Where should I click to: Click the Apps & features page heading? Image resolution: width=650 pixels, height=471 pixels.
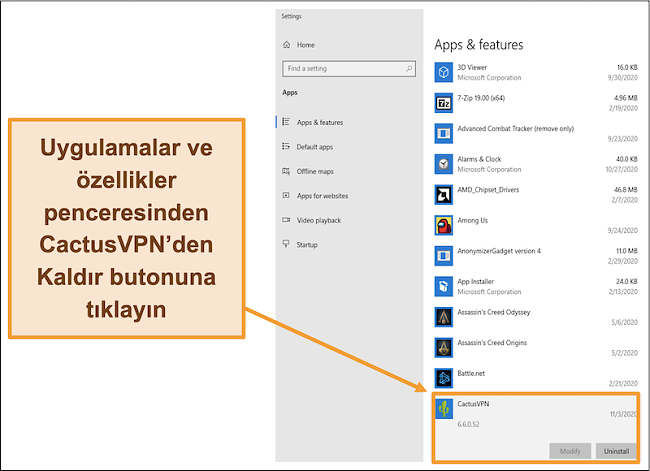point(479,44)
